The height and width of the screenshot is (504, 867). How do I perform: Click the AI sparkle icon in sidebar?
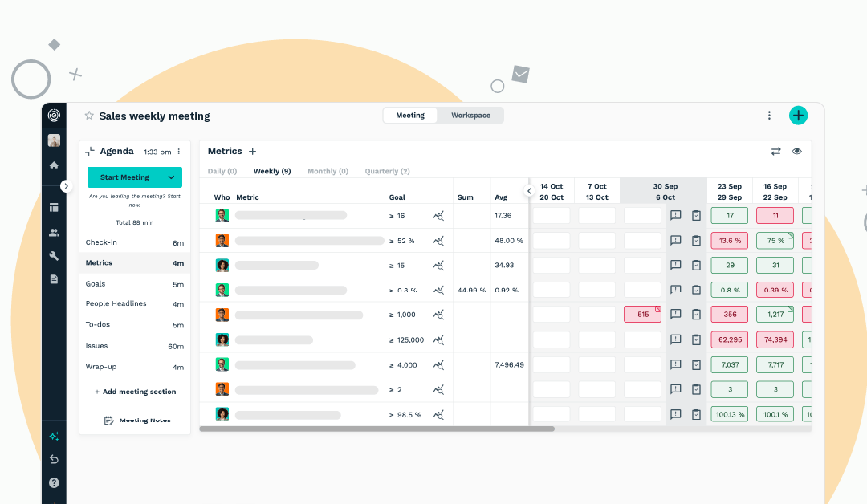54,437
